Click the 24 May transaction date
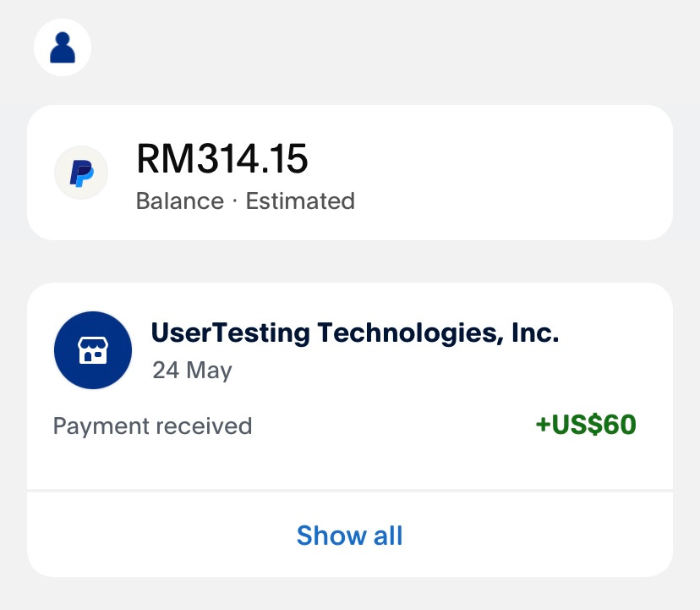This screenshot has width=700, height=610. click(192, 371)
